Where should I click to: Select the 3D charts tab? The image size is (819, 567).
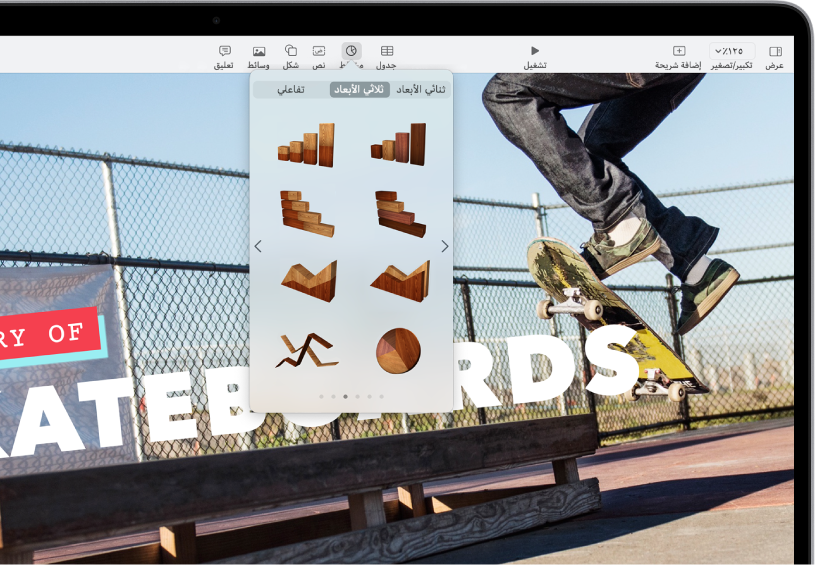[359, 90]
